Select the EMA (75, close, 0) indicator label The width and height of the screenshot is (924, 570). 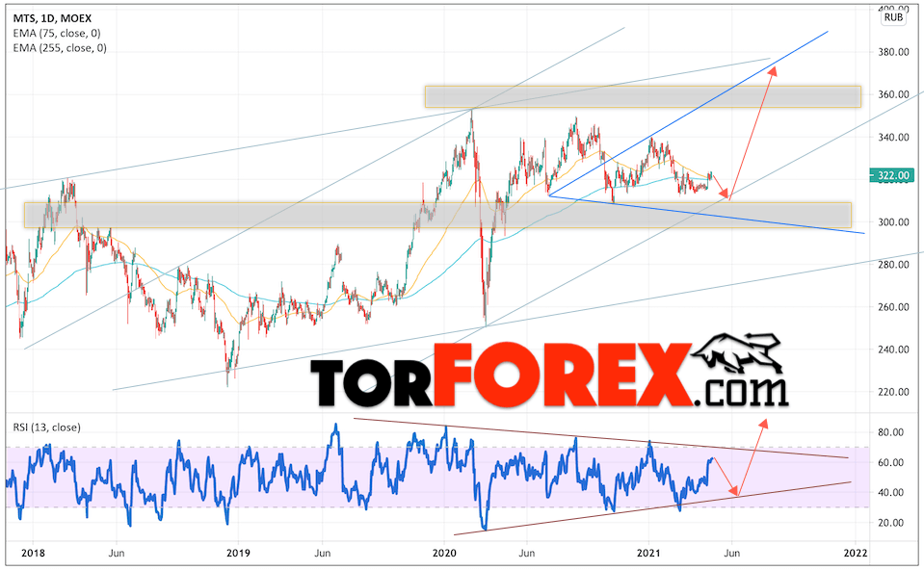click(x=57, y=34)
